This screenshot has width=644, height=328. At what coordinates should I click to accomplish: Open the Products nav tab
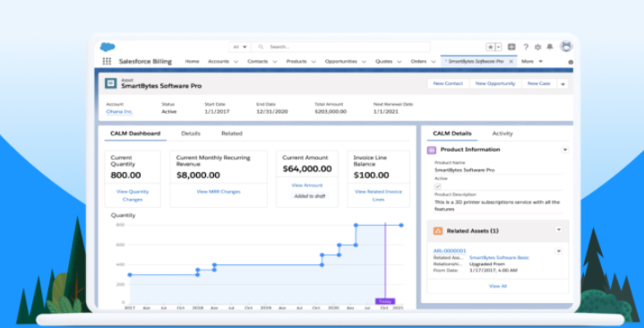(x=296, y=61)
